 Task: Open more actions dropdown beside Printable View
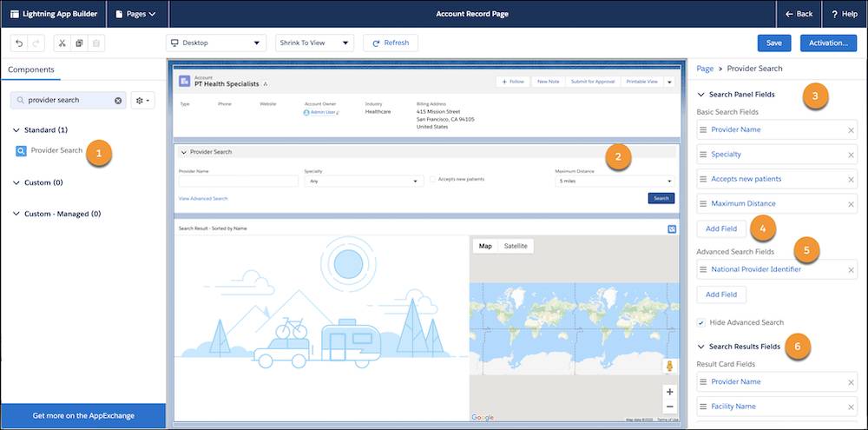pyautogui.click(x=668, y=82)
